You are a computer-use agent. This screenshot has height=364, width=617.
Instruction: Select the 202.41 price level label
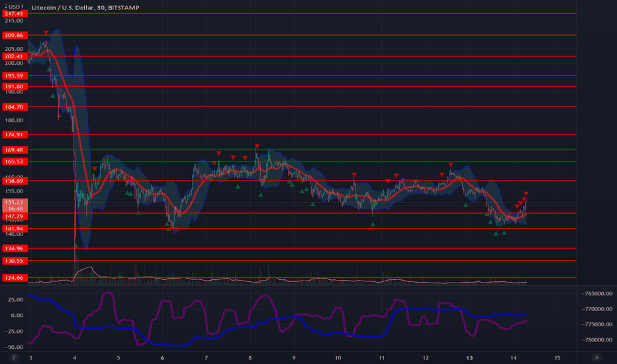point(15,56)
